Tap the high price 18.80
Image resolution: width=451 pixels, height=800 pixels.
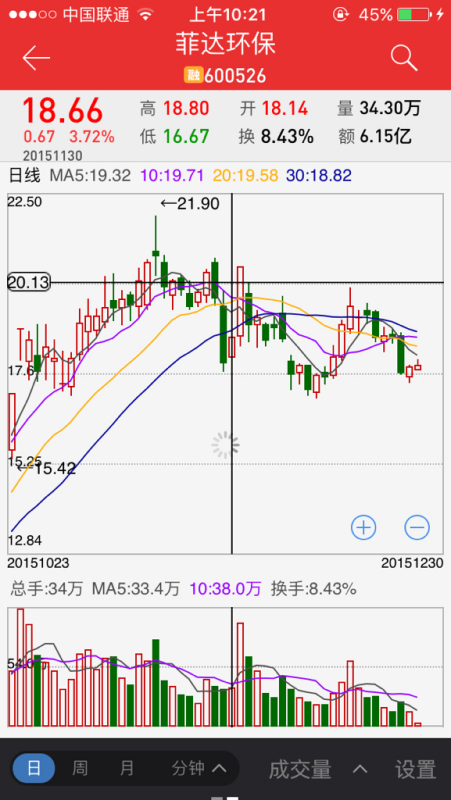[186, 108]
